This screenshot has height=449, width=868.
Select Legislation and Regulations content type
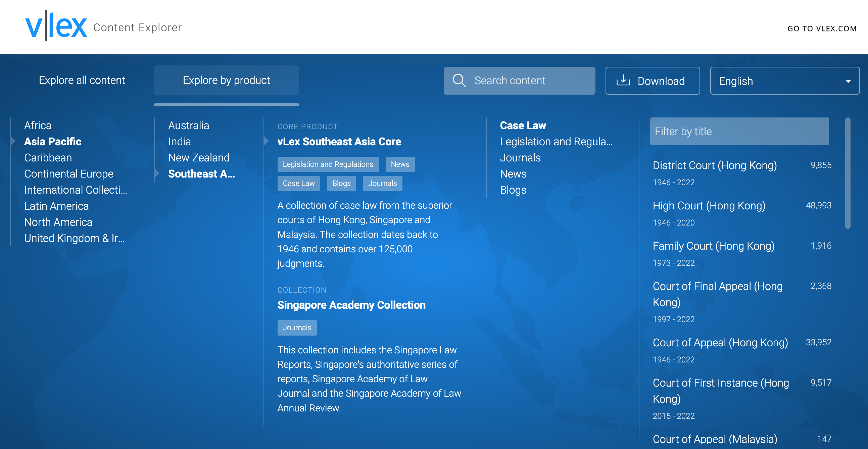pos(556,142)
